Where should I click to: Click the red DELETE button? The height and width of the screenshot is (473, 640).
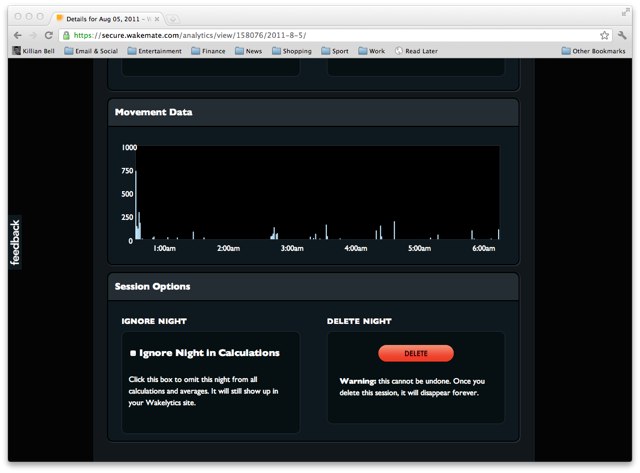point(416,353)
